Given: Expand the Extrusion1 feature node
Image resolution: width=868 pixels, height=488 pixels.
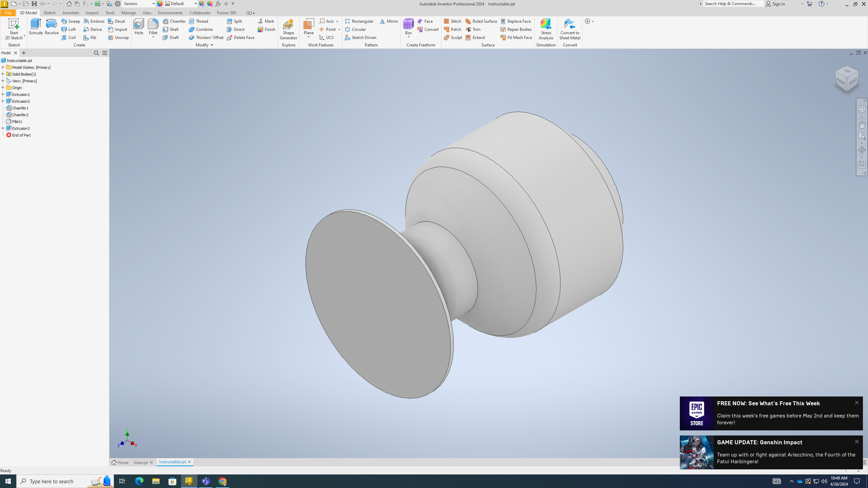Looking at the screenshot, I should click(x=3, y=94).
